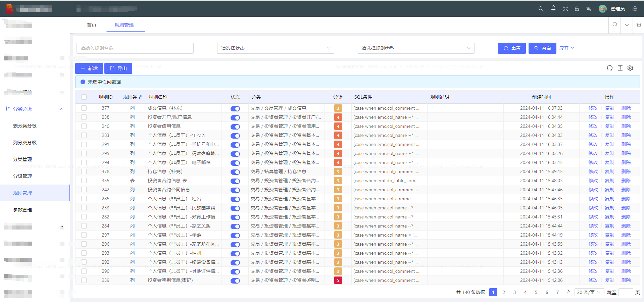Open the 请选择状态 dropdown
Screen dimensions: 644x302
point(276,48)
